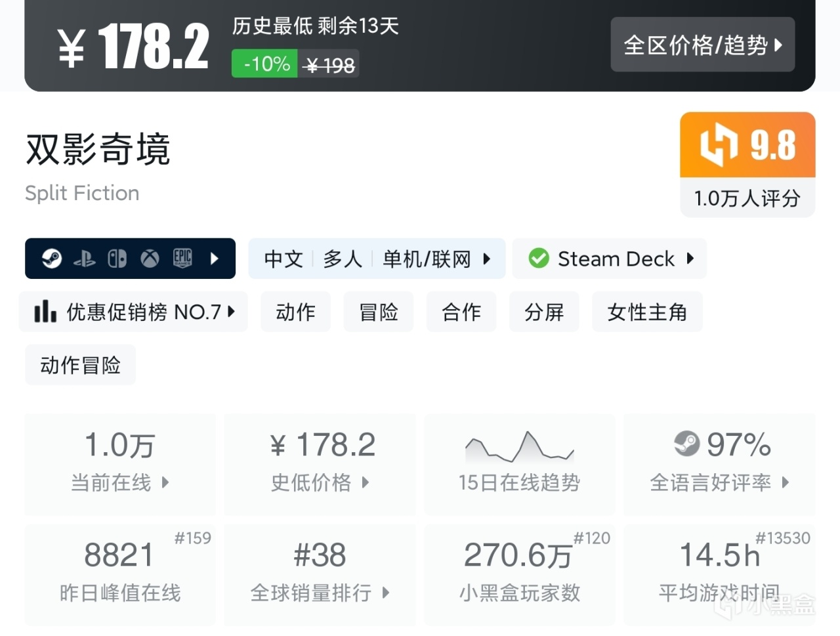Open 优惠促销榜 NO.7 ranking

click(x=133, y=312)
